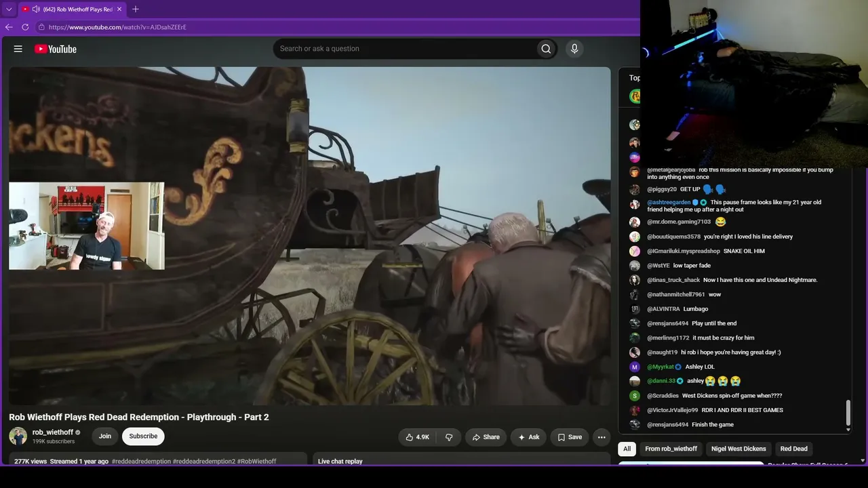Viewport: 868px width, 488px height.
Task: Pause the Red Dead Redemption video player
Action: (309, 236)
